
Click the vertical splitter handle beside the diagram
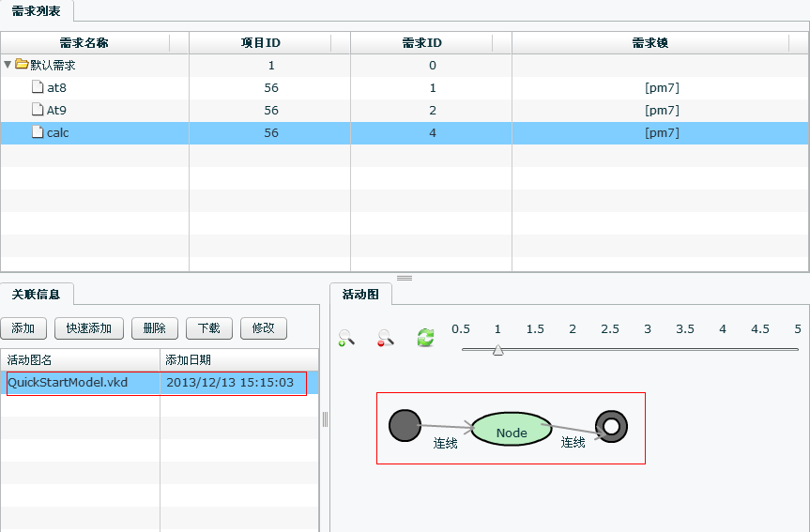click(x=326, y=418)
